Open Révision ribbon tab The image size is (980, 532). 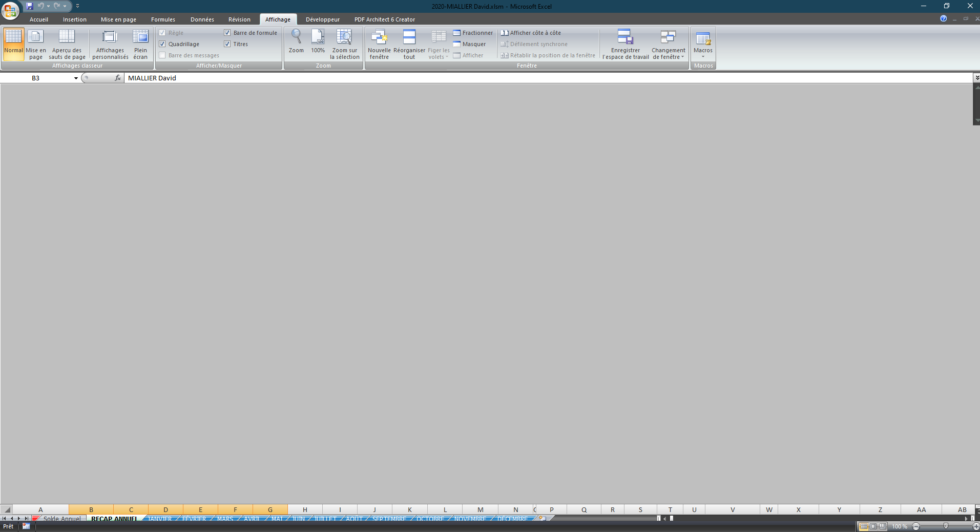[239, 19]
